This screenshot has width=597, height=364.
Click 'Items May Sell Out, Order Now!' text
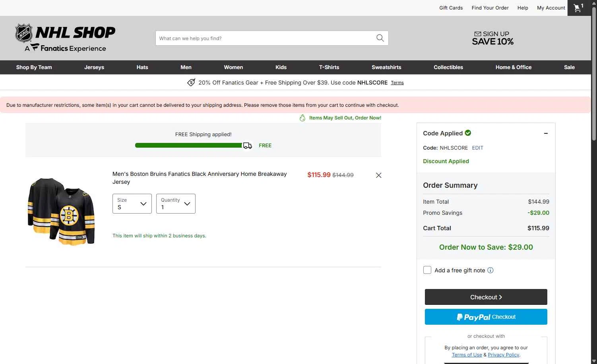[x=345, y=118]
